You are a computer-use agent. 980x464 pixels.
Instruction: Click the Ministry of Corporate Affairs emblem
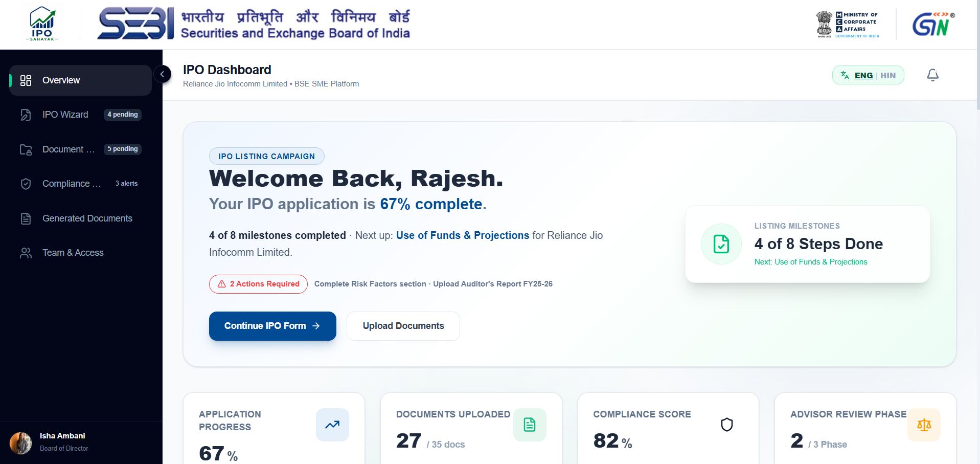point(848,25)
